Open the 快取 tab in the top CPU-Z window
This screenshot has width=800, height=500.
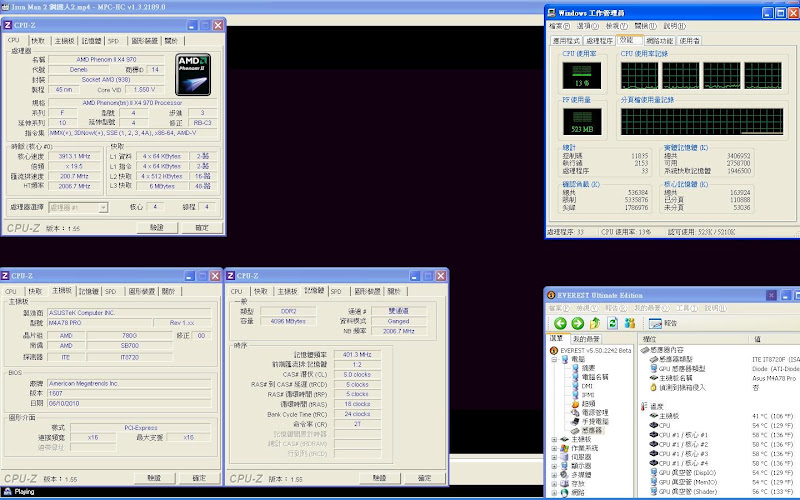38,41
